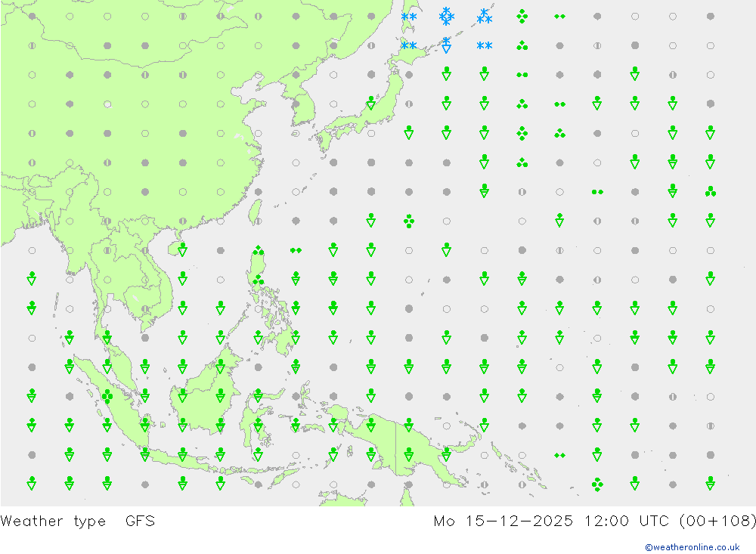Screen dimensions: 756x554
Task: Click the two-dot rain symbol near Solomon Islands
Action: click(559, 455)
